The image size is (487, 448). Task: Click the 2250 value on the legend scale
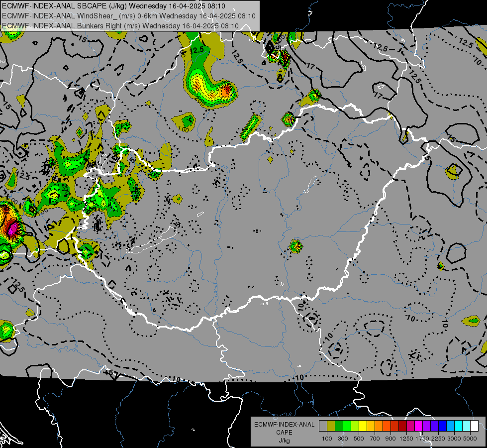click(x=438, y=439)
